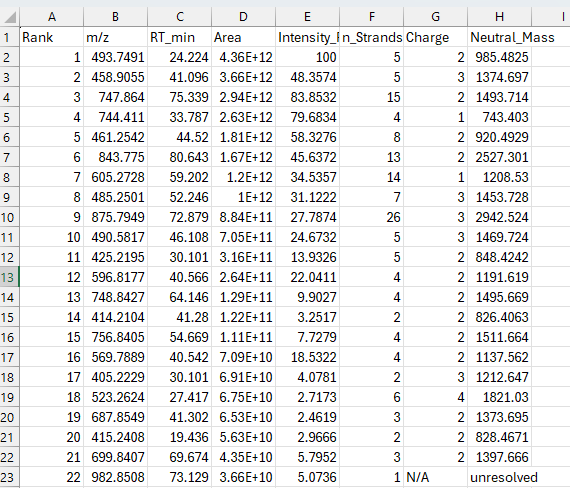
Task: Click the 'RT_min' header cell
Action: coord(180,37)
